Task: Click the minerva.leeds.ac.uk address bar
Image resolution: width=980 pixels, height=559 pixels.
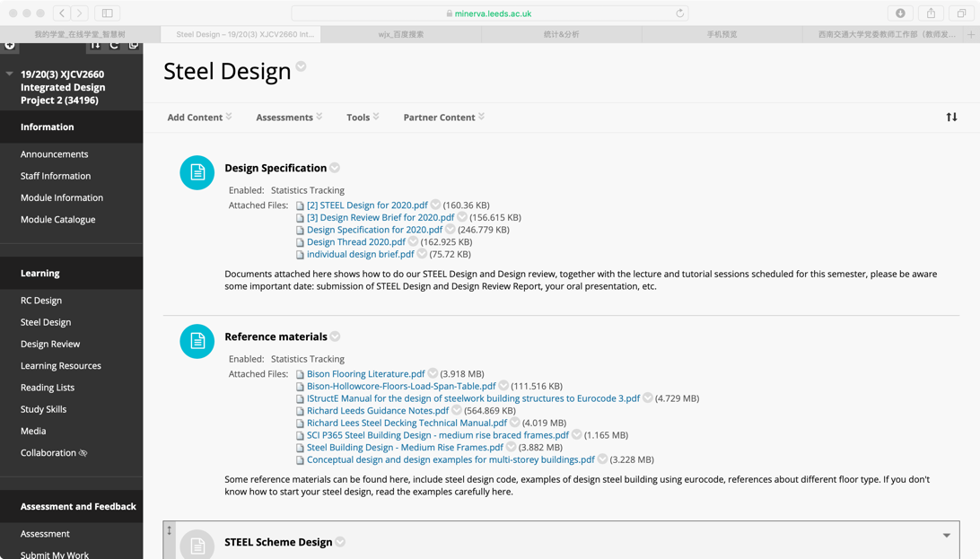Action: tap(489, 13)
